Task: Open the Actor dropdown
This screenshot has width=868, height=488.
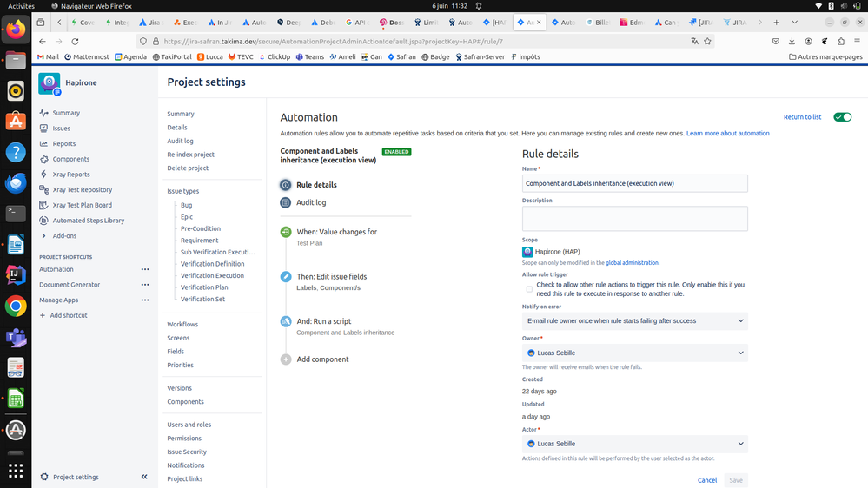Action: 635,444
